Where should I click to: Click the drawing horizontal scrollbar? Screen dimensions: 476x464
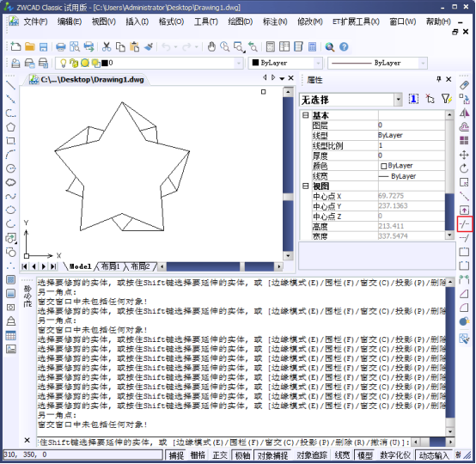pyautogui.click(x=221, y=266)
